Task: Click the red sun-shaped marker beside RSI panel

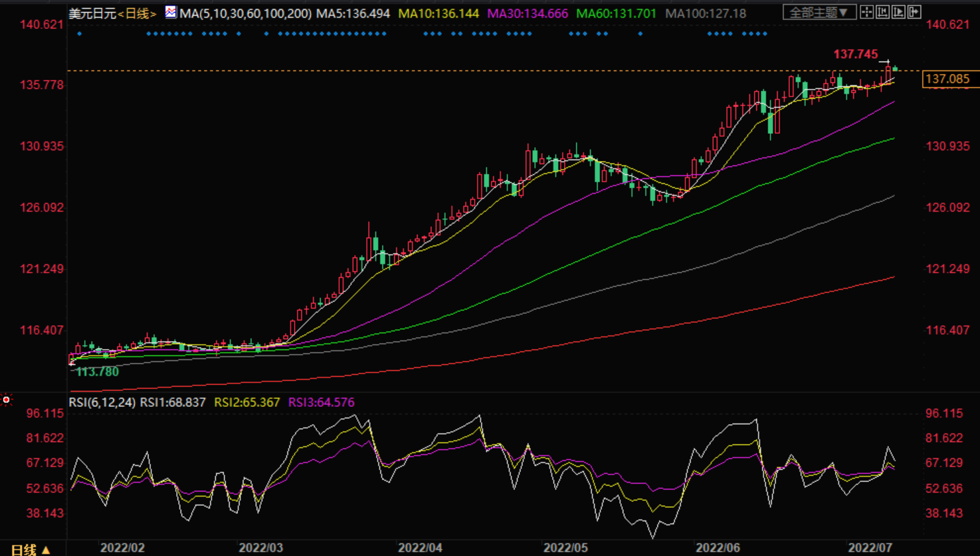Action: (x=7, y=400)
